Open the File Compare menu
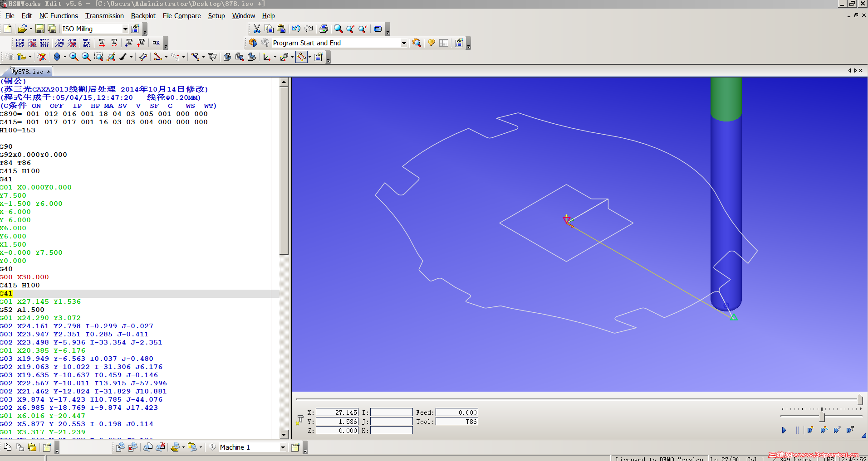Screen dimensions: 868x461 click(x=181, y=16)
